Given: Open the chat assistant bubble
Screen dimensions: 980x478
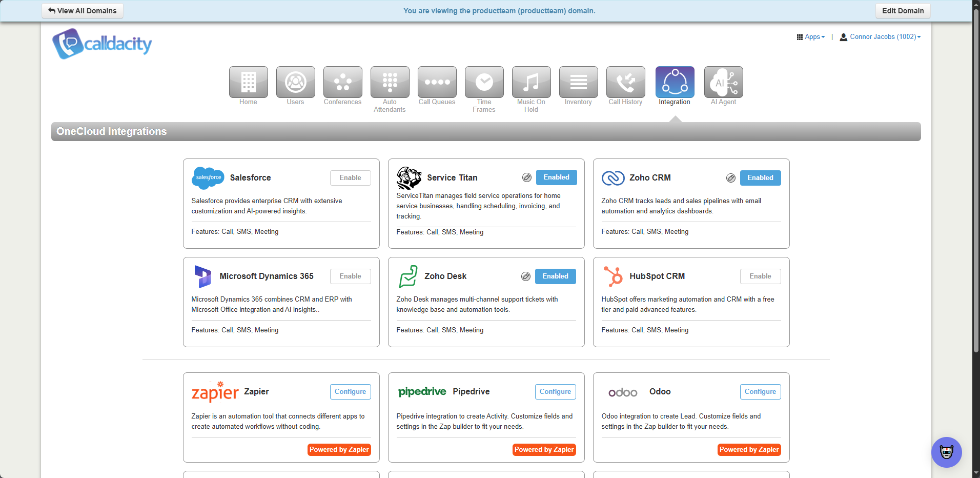Looking at the screenshot, I should pyautogui.click(x=946, y=452).
